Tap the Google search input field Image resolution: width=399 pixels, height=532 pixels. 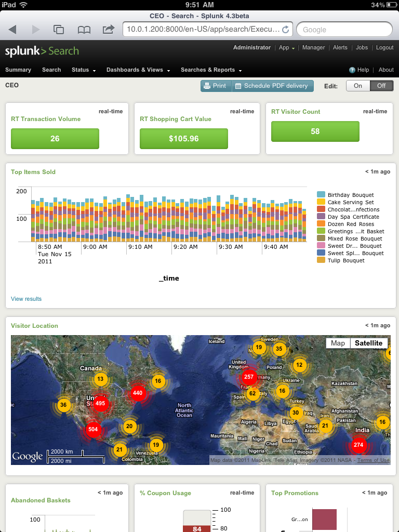point(344,30)
